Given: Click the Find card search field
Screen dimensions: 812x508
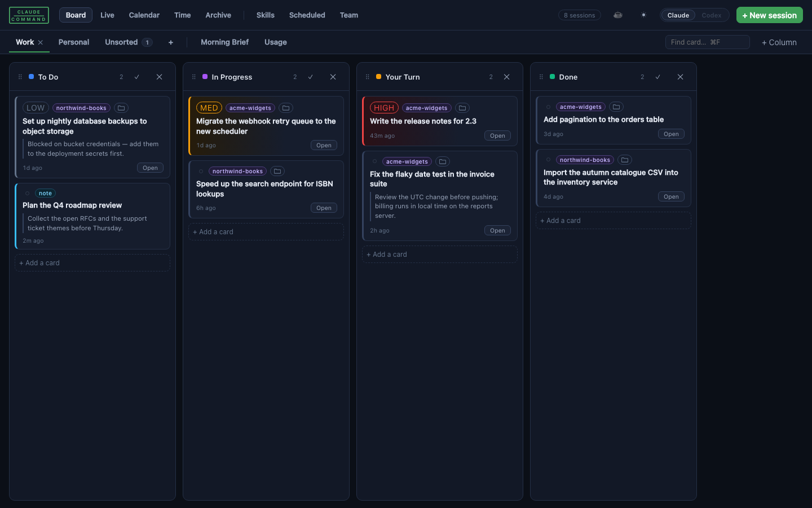Looking at the screenshot, I should pos(707,42).
